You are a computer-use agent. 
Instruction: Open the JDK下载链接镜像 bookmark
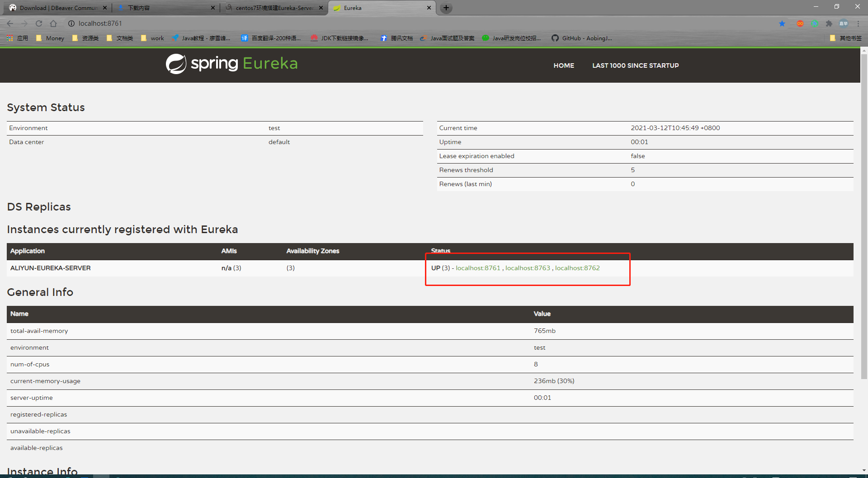[340, 38]
